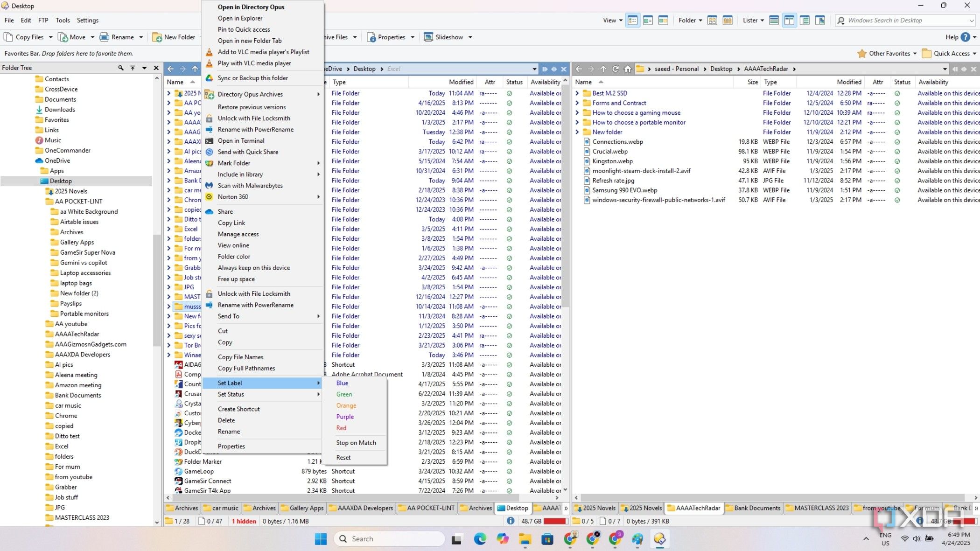The width and height of the screenshot is (980, 551).
Task: Start the Slideshow tool
Action: [444, 37]
